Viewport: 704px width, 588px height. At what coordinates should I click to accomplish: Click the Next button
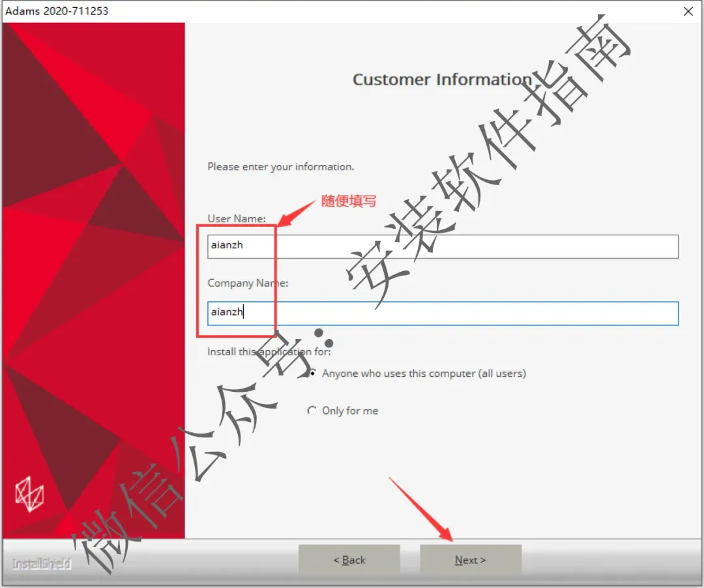pyautogui.click(x=471, y=559)
